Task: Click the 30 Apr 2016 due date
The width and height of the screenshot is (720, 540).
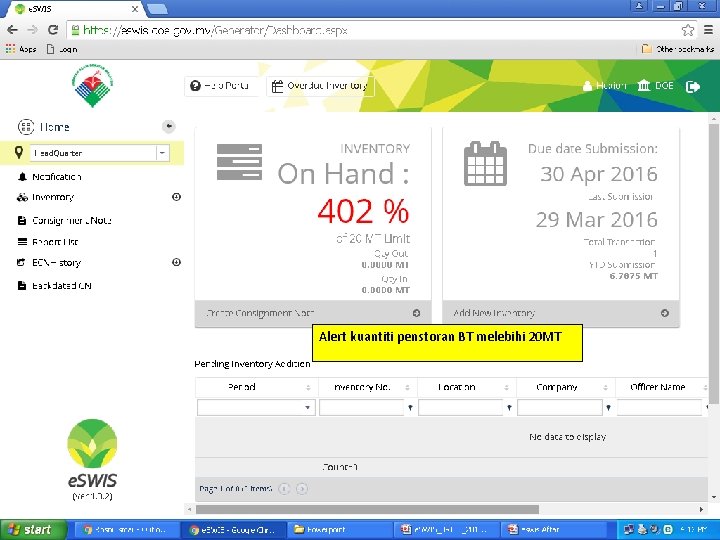Action: coord(598,174)
